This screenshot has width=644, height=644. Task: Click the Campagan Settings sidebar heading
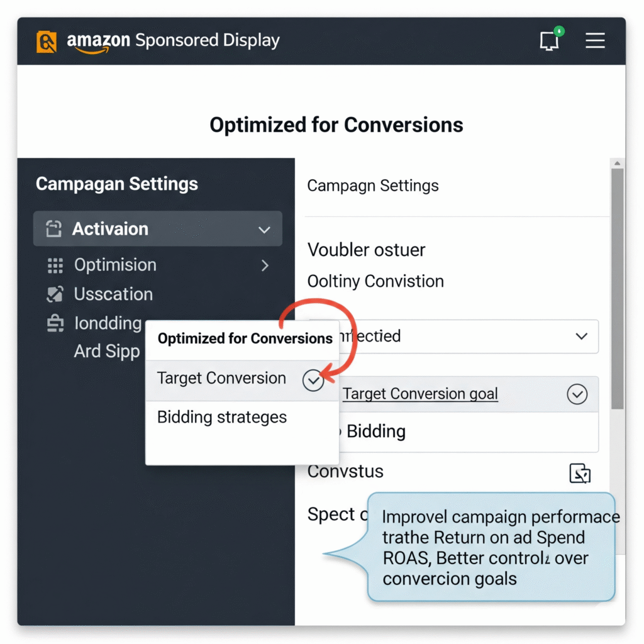[117, 184]
